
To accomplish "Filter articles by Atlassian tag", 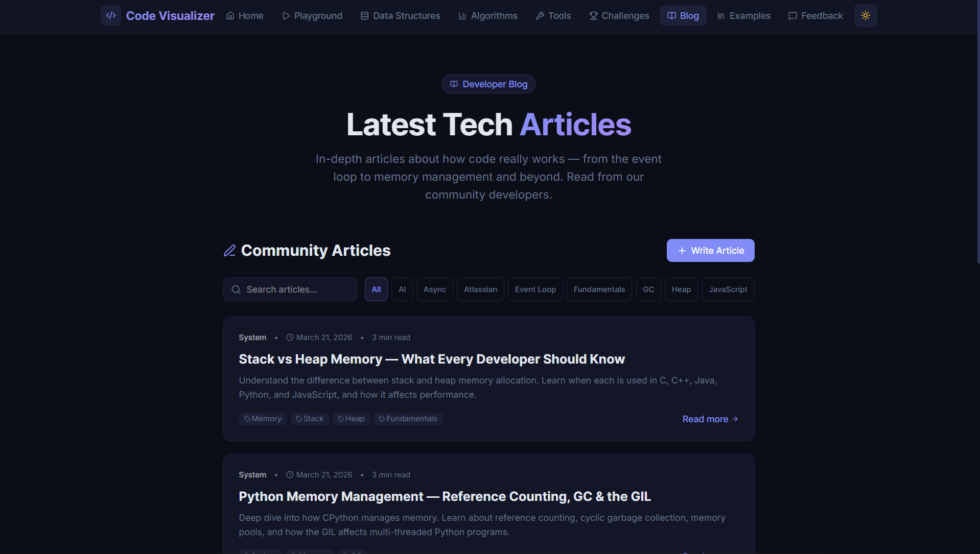I will [480, 290].
